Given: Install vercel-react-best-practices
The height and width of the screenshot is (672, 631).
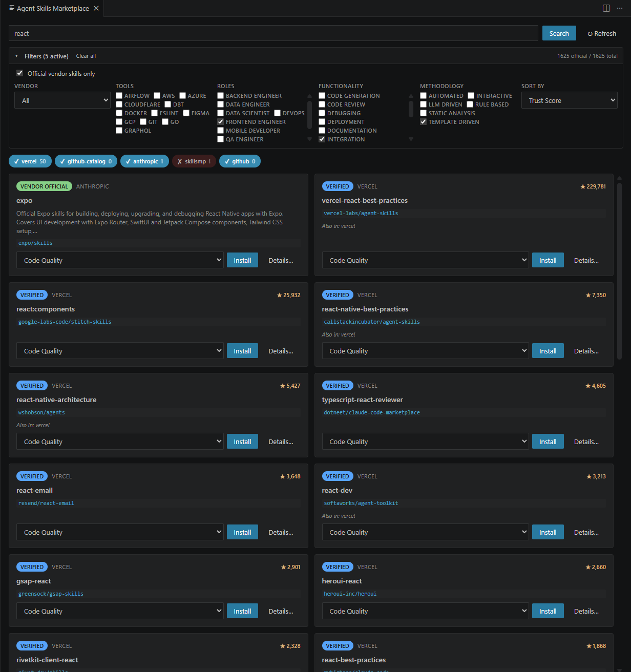Looking at the screenshot, I should click(x=548, y=260).
